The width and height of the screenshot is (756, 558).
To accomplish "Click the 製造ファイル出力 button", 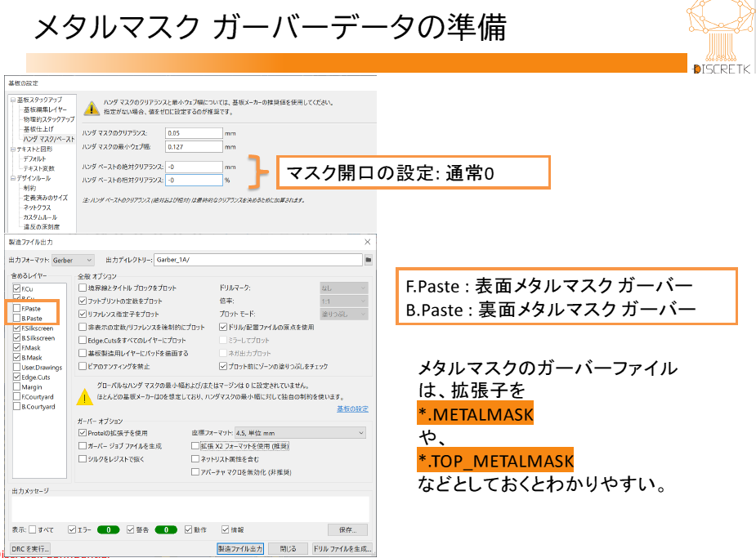I will tap(239, 548).
